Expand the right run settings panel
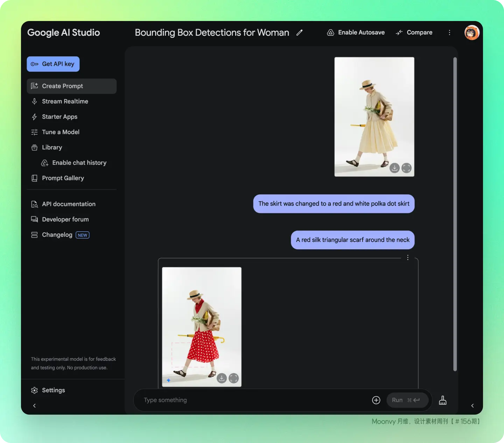Screen dimensions: 504x443 point(472,406)
